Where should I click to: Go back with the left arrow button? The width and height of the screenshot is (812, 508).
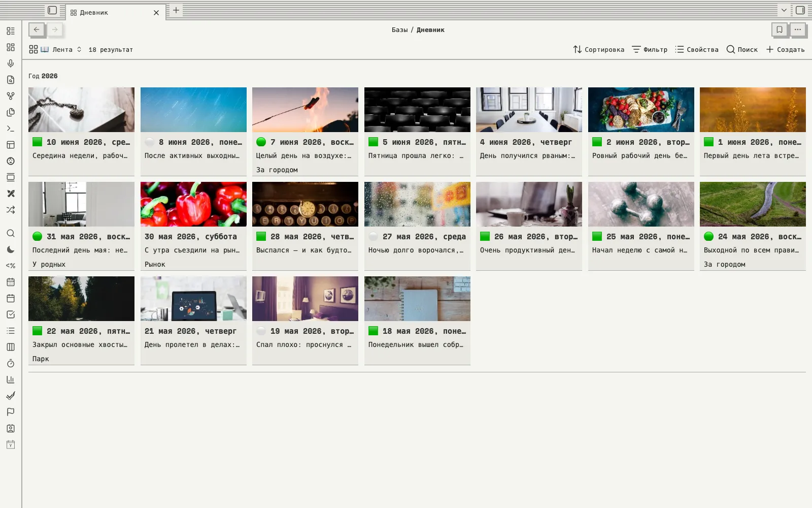tap(37, 29)
